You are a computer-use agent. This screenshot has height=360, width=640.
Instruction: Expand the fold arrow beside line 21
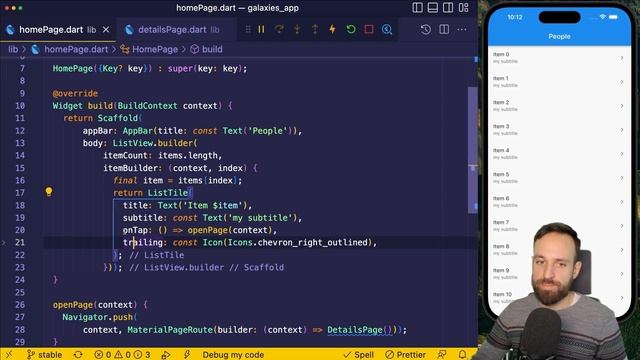tap(4, 242)
